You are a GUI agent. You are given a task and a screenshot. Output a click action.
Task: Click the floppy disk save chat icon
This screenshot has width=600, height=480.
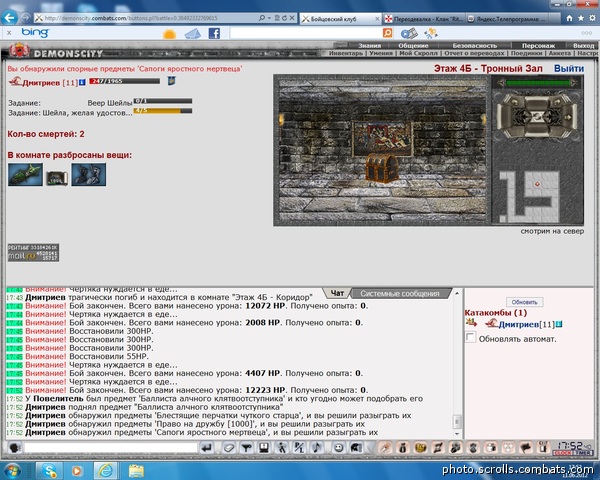coord(264,447)
